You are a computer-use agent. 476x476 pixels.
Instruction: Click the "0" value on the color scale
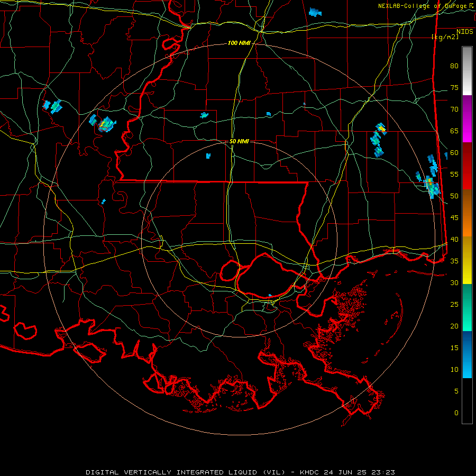pyautogui.click(x=456, y=413)
